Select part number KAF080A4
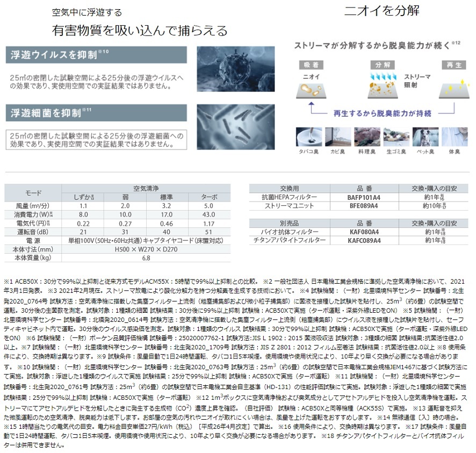Screen dimensions: 476x453 [364, 232]
